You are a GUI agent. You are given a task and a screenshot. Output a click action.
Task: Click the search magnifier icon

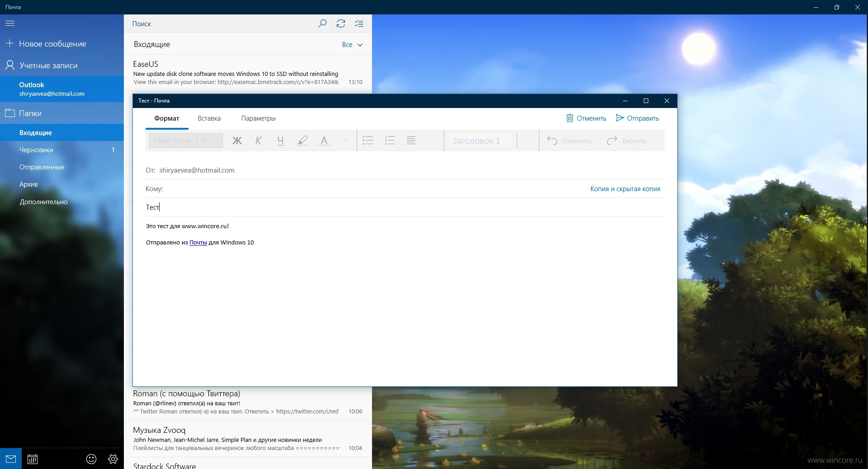pyautogui.click(x=322, y=23)
